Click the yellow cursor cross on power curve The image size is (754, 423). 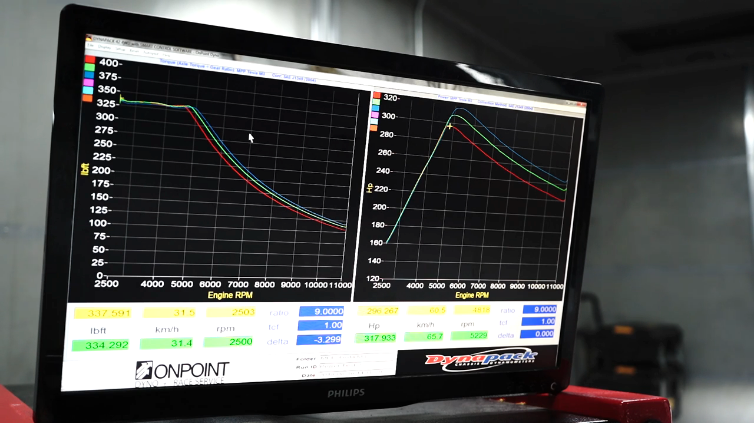[450, 127]
